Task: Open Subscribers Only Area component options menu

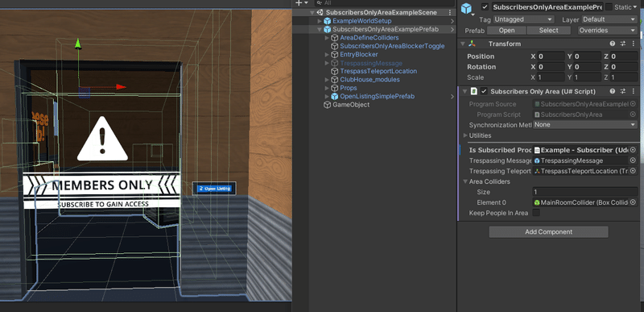Action: 633,91
